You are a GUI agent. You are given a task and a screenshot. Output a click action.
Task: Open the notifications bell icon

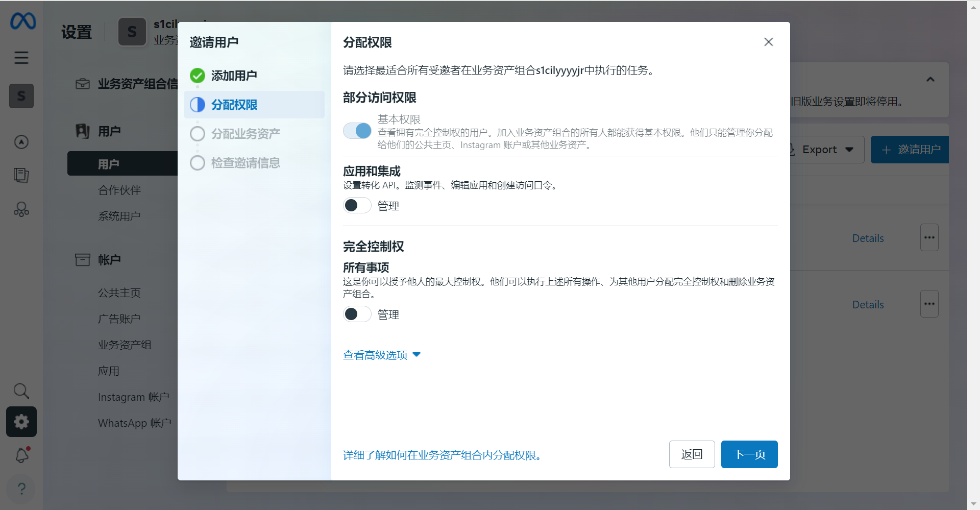[x=21, y=455]
